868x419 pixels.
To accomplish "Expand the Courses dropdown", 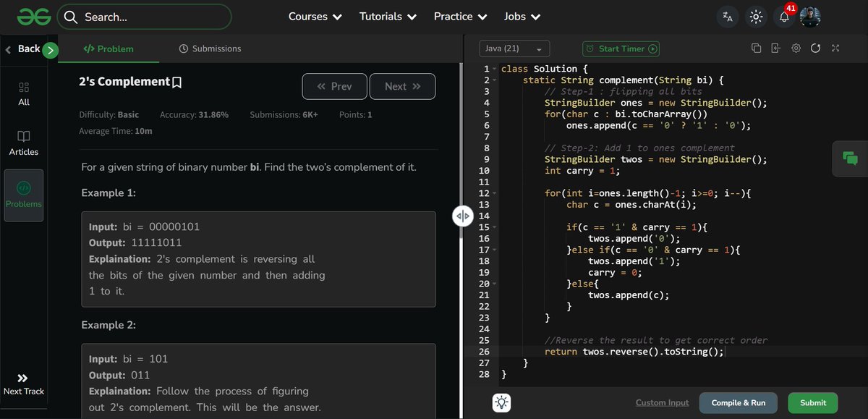I will pyautogui.click(x=315, y=16).
